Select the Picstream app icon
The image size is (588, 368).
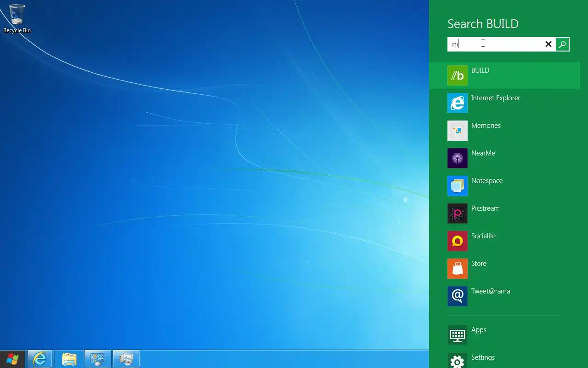coord(457,213)
